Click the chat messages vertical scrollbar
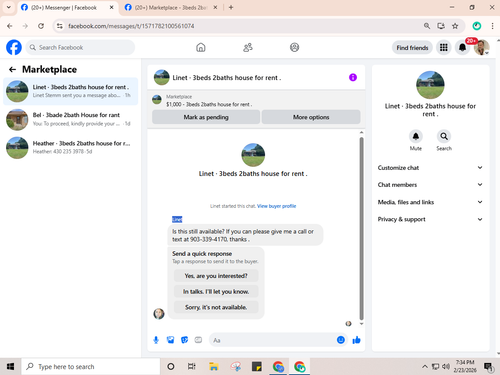This screenshot has height=375, width=500. click(361, 228)
